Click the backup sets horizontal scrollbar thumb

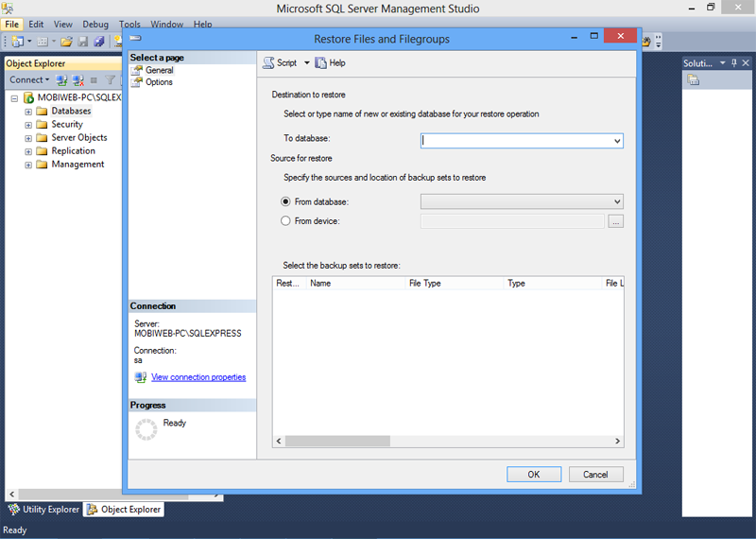coord(337,441)
